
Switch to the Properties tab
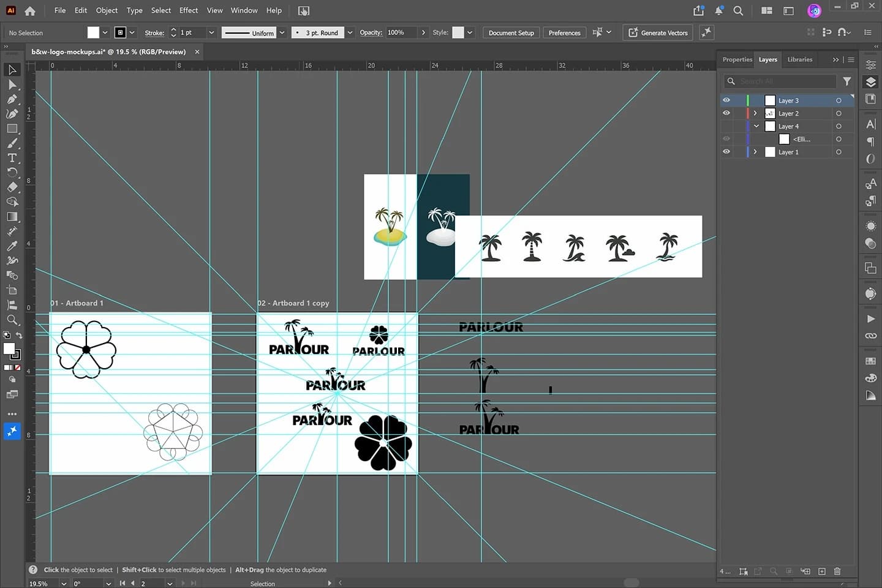tap(737, 59)
